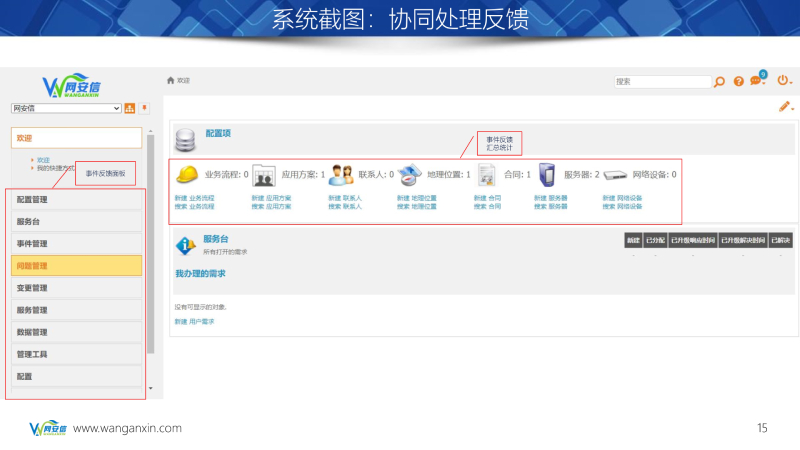Viewport: 800px width, 450px height.
Task: Open the 变更管理 sidebar section
Action: [77, 288]
